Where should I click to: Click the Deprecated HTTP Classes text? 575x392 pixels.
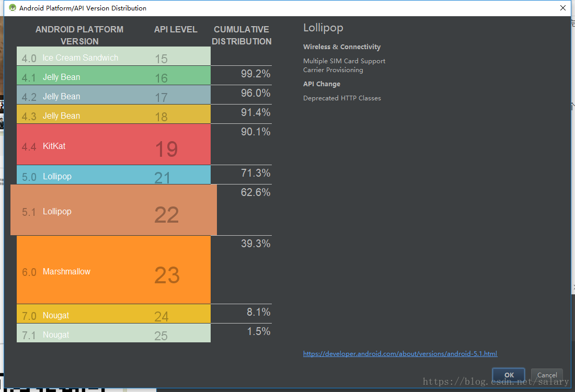click(342, 98)
